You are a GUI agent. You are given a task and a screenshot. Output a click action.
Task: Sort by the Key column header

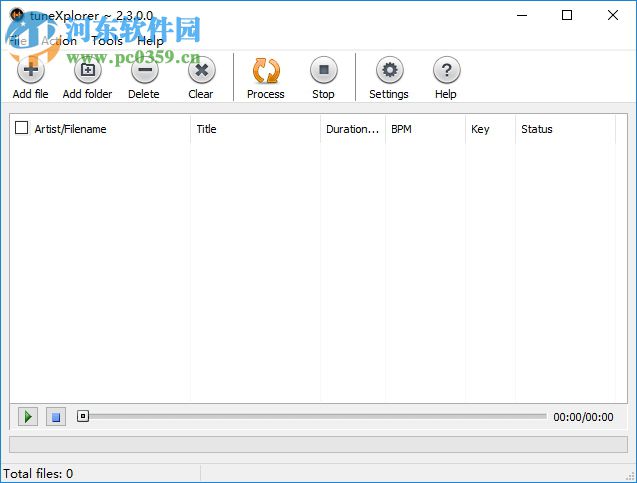click(x=491, y=129)
